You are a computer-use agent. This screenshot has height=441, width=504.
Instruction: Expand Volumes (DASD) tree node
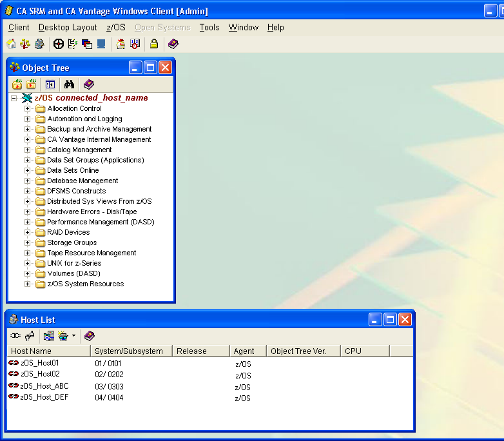pyautogui.click(x=28, y=273)
